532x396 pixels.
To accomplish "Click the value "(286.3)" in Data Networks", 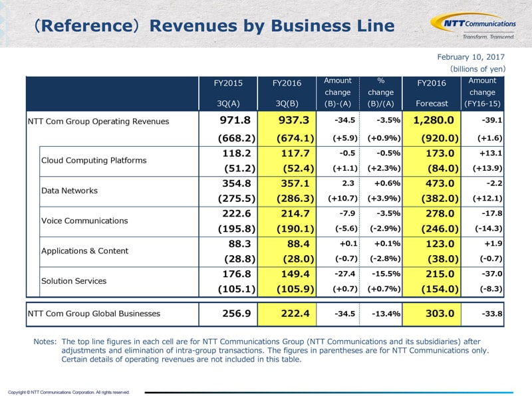I will point(295,199).
